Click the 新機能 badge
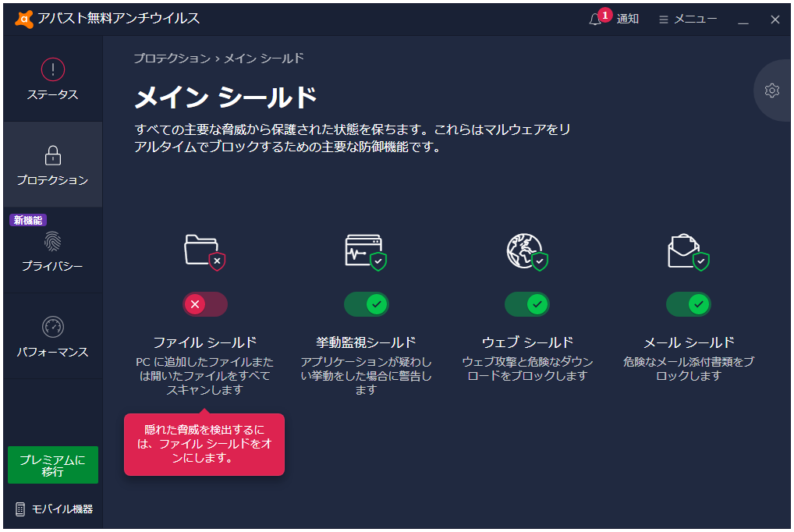Viewport: 794px width, 532px height. click(28, 221)
